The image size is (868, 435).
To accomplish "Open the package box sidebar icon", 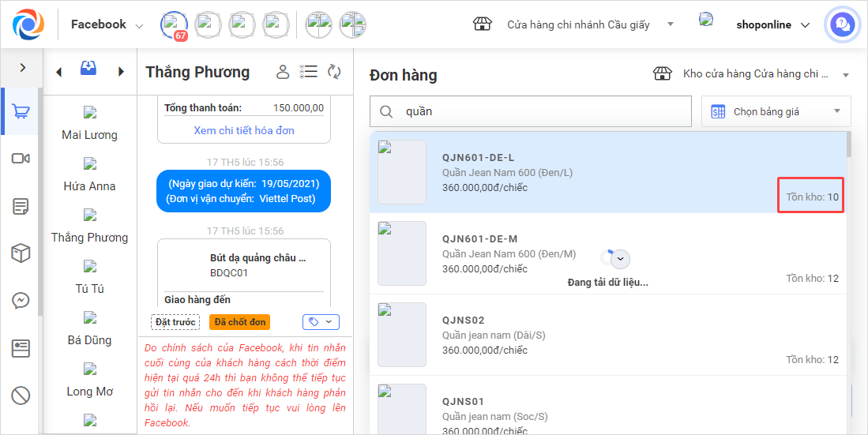I will [21, 253].
